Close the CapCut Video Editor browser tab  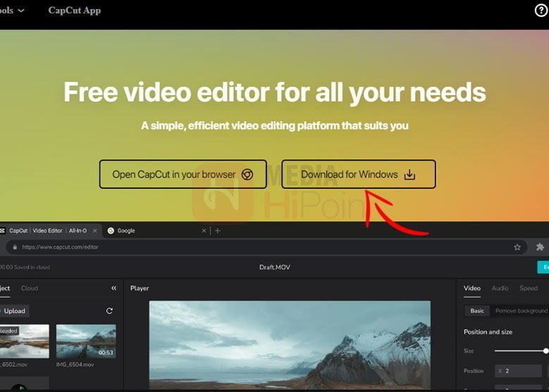click(x=94, y=231)
